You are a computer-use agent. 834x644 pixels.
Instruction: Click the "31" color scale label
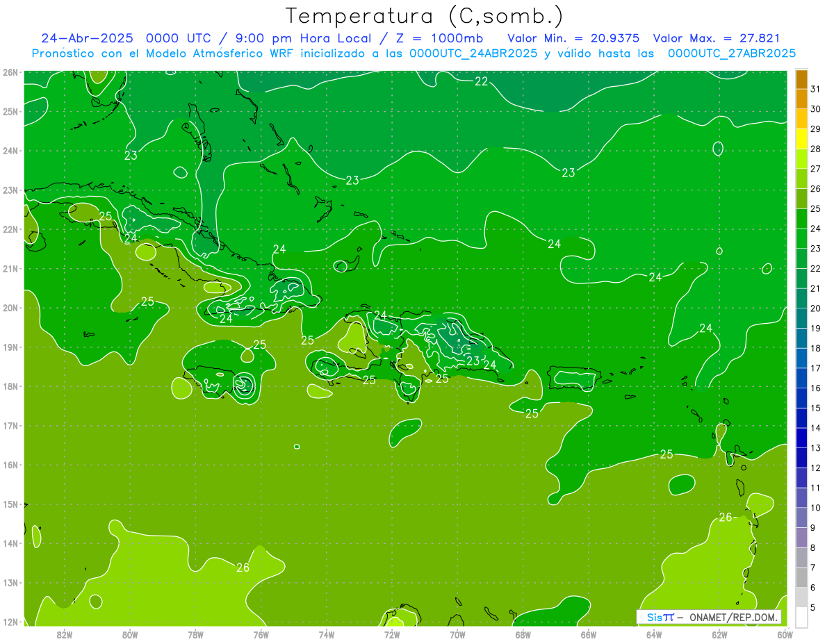815,89
